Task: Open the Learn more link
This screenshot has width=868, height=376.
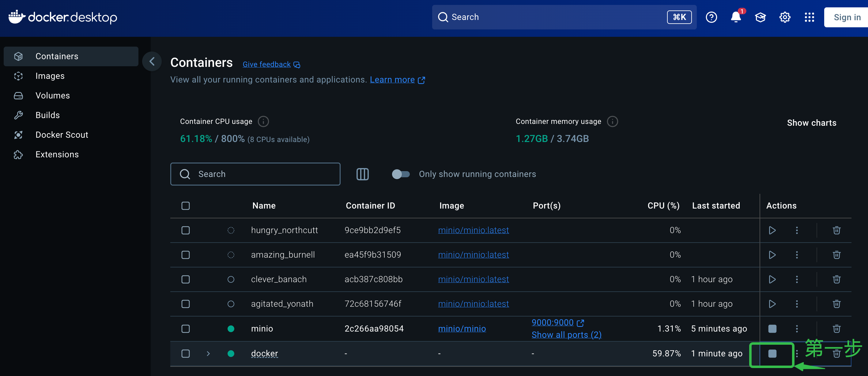Action: pyautogui.click(x=397, y=80)
